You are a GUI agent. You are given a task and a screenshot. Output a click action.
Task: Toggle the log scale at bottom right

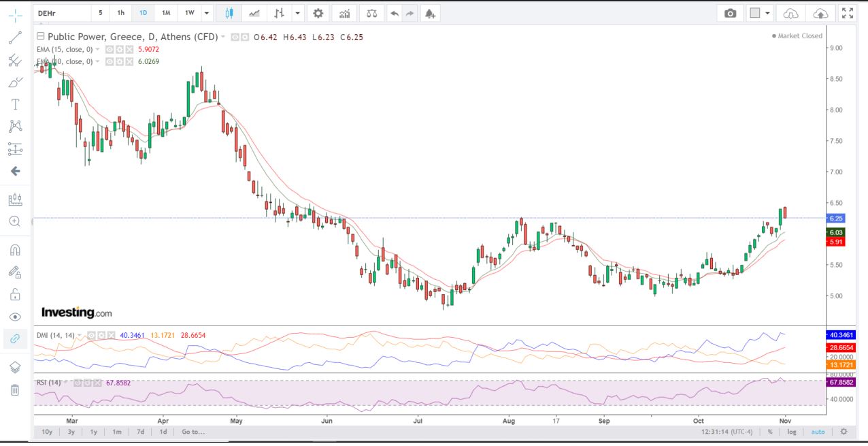pos(792,432)
